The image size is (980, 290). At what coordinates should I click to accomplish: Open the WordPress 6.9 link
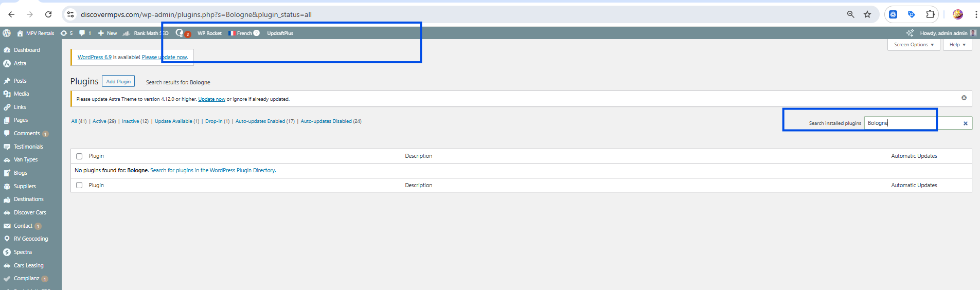[x=95, y=57]
